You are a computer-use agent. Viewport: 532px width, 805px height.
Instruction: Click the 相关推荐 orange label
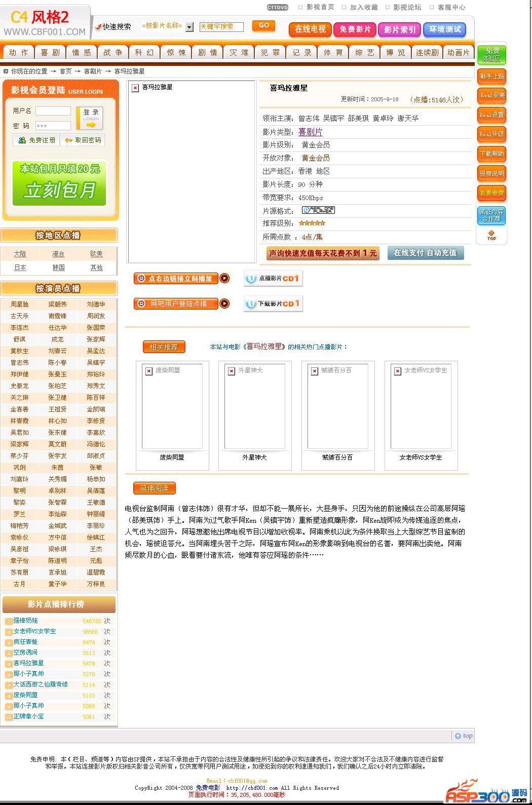coord(164,347)
